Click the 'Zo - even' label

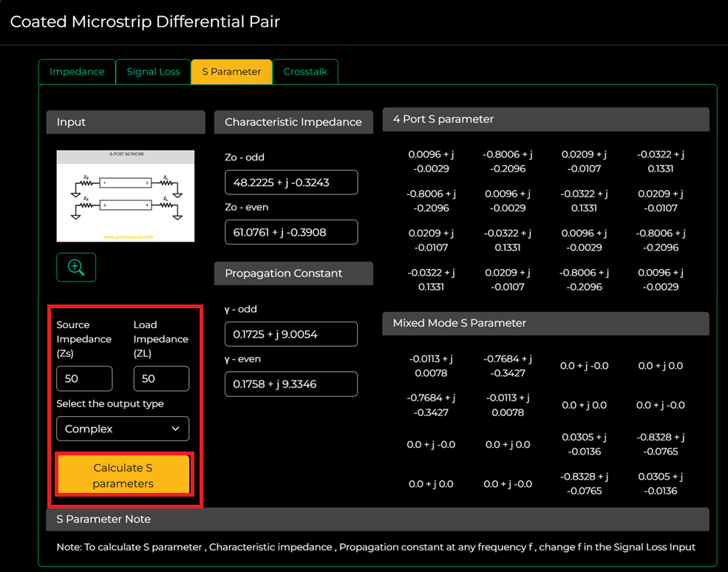247,207
